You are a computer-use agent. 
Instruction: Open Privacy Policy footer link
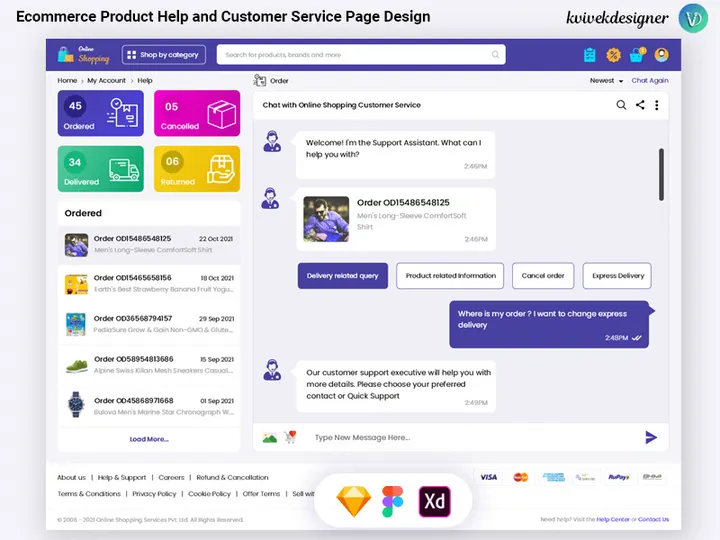[x=154, y=494]
